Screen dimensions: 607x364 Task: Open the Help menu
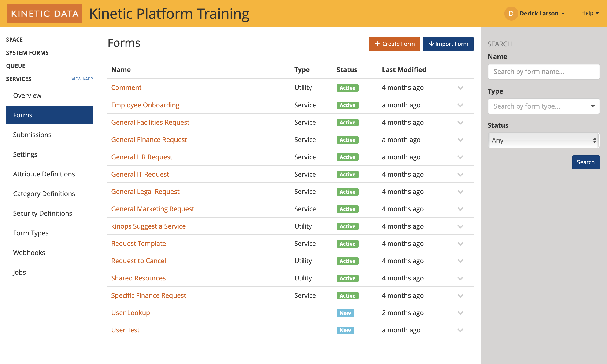pos(590,13)
